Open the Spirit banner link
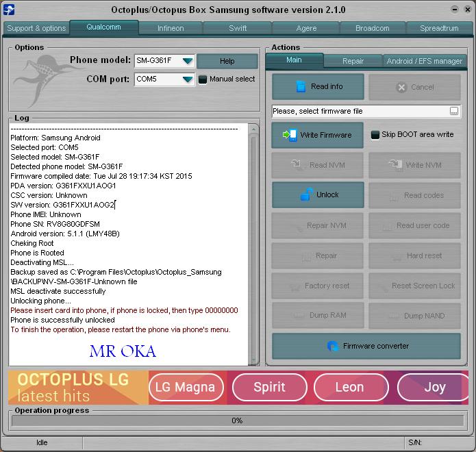Viewport: 476px width, 452px height. 270,388
